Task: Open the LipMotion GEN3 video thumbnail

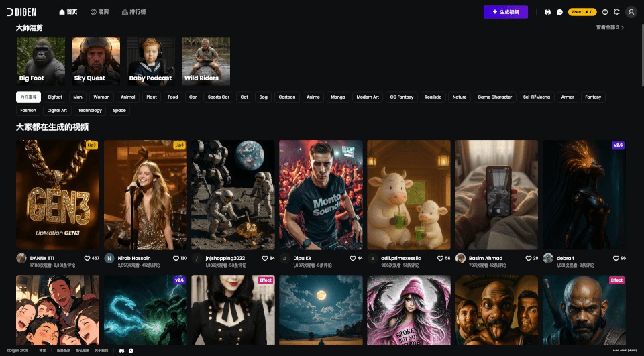Action: click(x=58, y=194)
